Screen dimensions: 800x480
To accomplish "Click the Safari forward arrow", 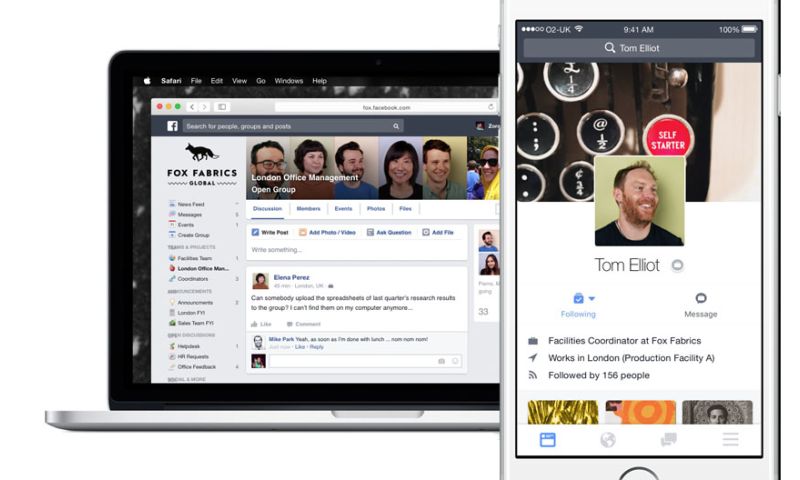I will (204, 107).
